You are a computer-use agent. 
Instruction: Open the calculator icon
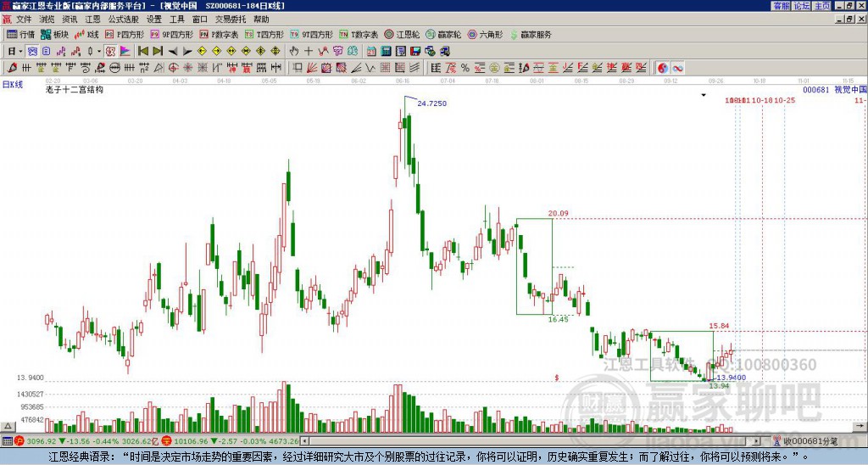[x=386, y=52]
